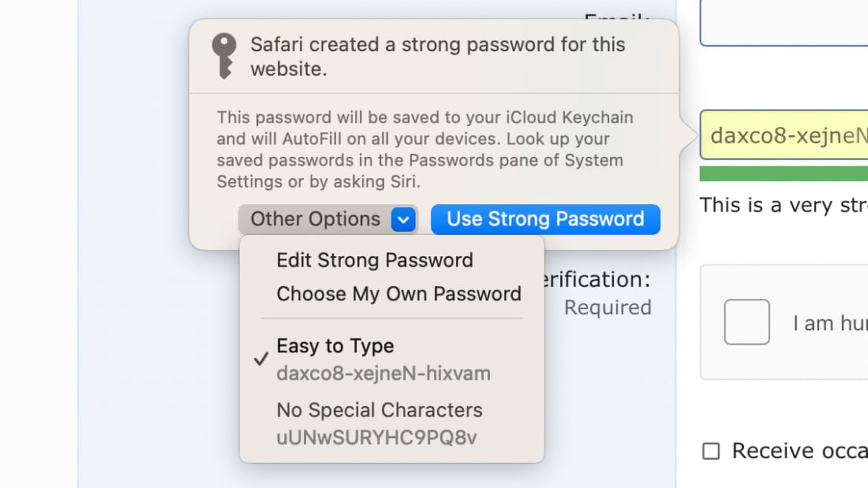Click the checkmark next to Easy to Type

(x=261, y=359)
